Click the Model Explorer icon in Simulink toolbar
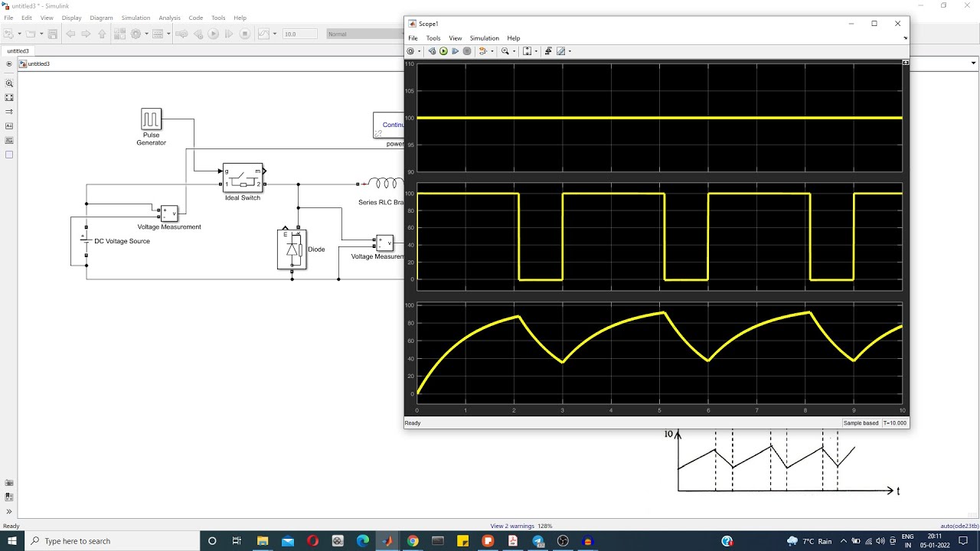The height and width of the screenshot is (551, 980). pos(158,34)
